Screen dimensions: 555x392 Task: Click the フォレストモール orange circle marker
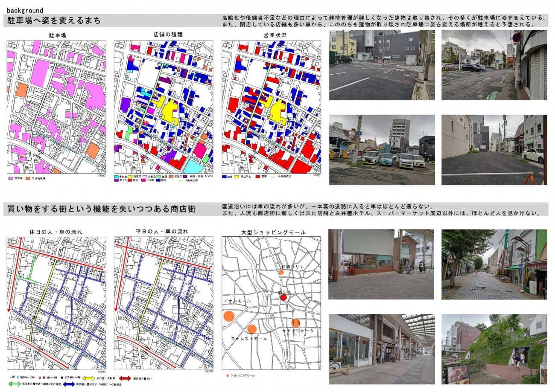252,329
